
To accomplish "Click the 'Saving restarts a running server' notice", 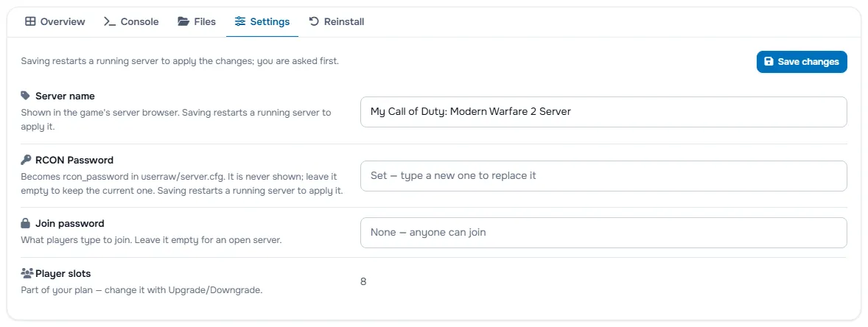I will [x=180, y=61].
